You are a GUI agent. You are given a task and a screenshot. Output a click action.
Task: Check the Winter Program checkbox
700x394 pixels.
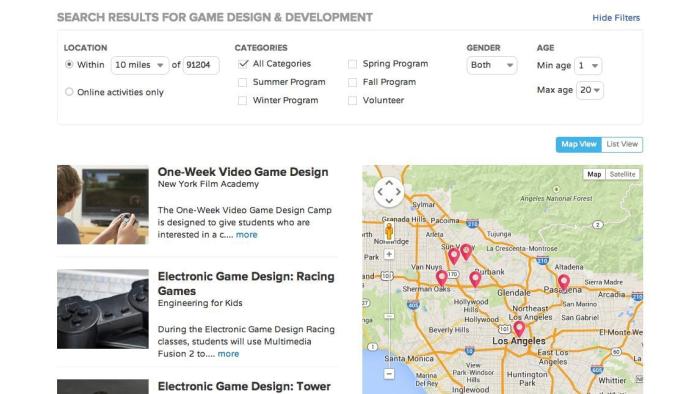[x=242, y=101]
